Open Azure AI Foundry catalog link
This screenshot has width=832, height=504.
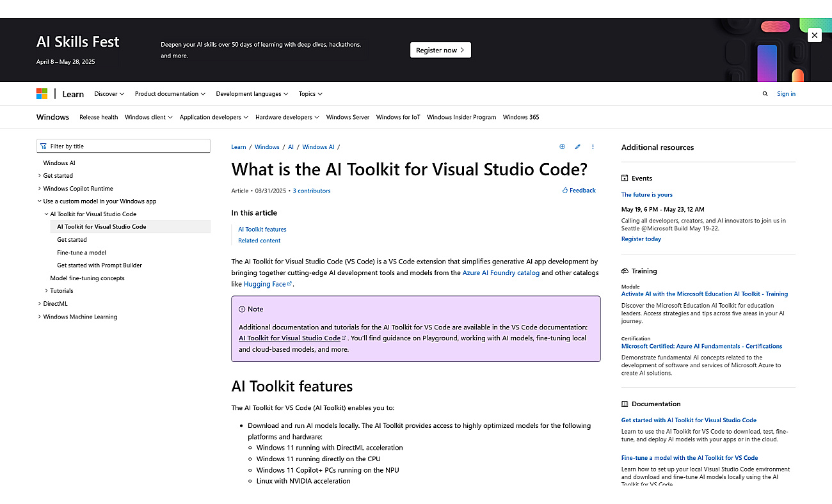(x=501, y=272)
